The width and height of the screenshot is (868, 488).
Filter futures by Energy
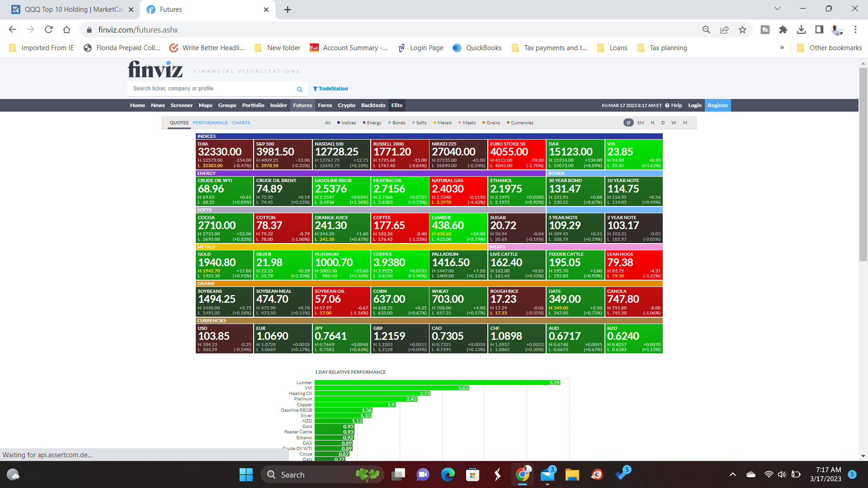tap(372, 122)
